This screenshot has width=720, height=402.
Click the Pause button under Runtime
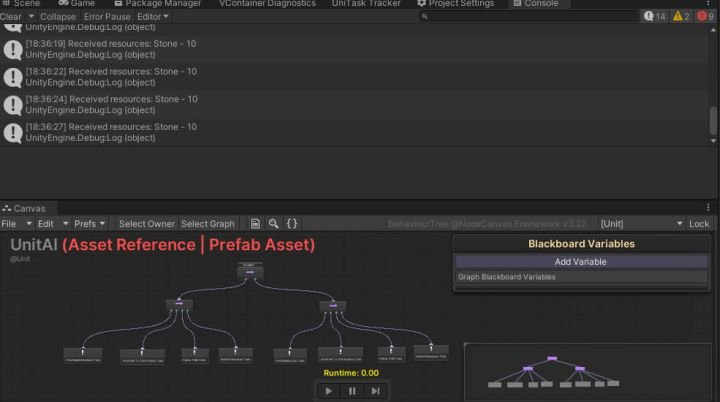(x=352, y=391)
